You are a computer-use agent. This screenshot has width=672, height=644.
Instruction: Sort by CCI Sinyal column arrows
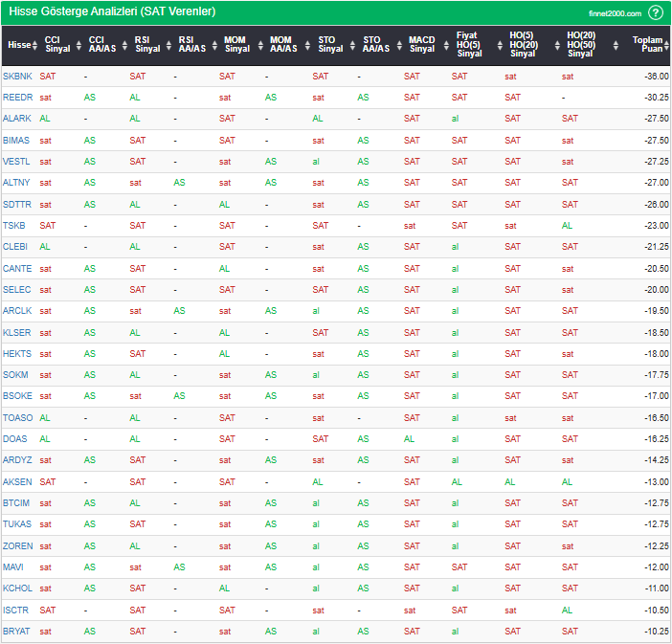78,45
